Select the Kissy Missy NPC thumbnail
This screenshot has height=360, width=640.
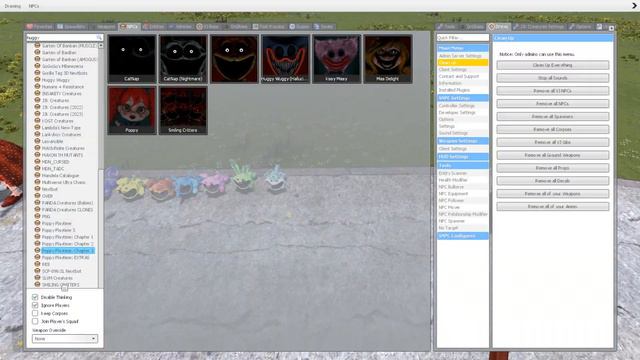tap(337, 59)
